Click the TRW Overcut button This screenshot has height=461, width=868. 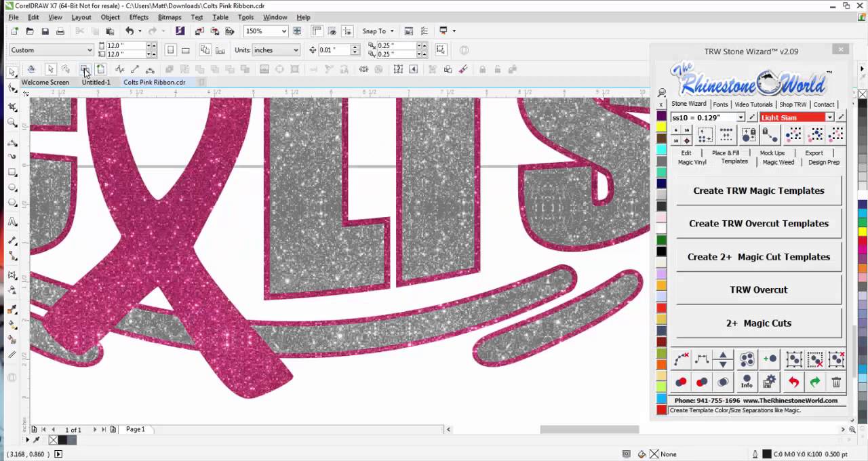coord(759,289)
